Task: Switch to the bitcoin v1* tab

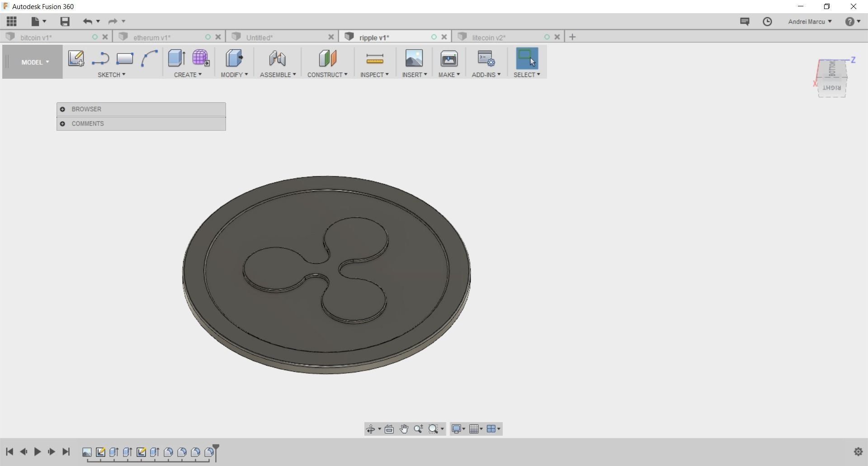Action: [x=36, y=38]
